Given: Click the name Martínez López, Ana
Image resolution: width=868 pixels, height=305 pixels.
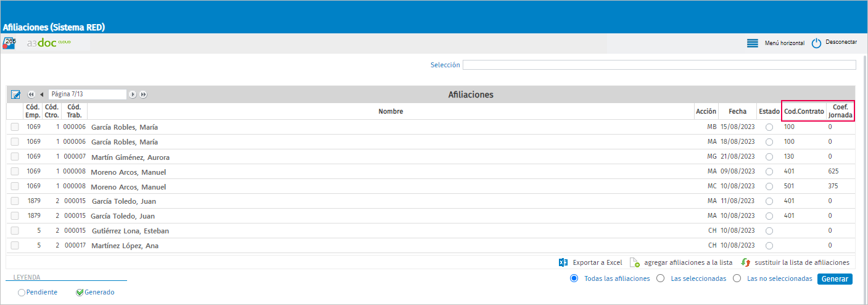Looking at the screenshot, I should [x=125, y=246].
